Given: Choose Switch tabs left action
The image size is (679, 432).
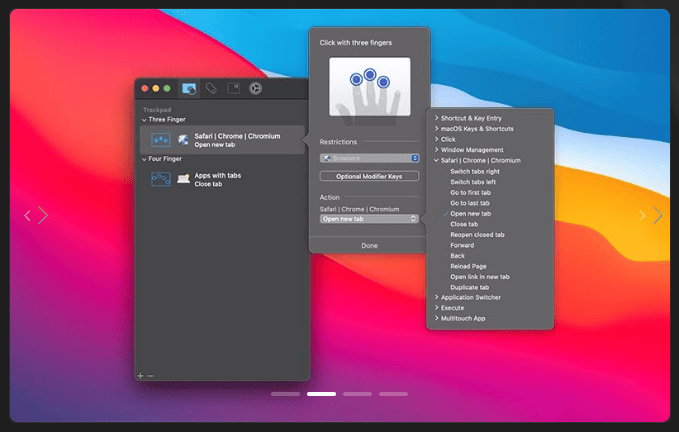Looking at the screenshot, I should (473, 182).
